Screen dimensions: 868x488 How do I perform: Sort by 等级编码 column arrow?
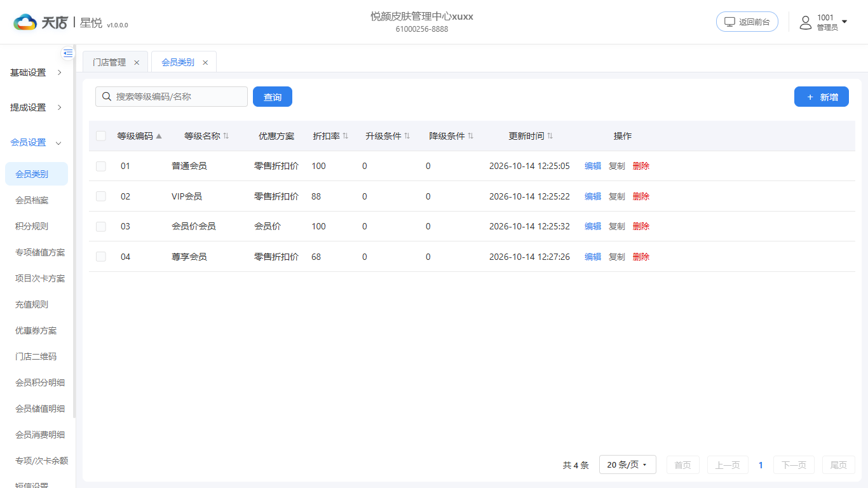pos(159,136)
